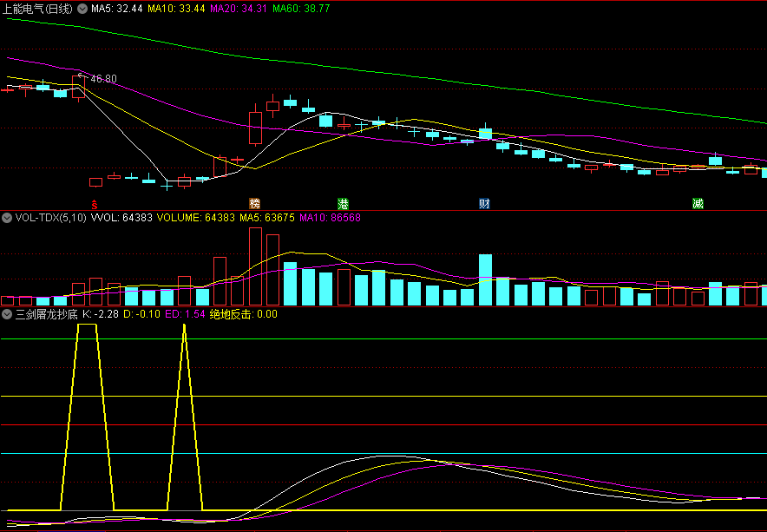Select the 绝地反击: 0.00 value

pos(243,314)
